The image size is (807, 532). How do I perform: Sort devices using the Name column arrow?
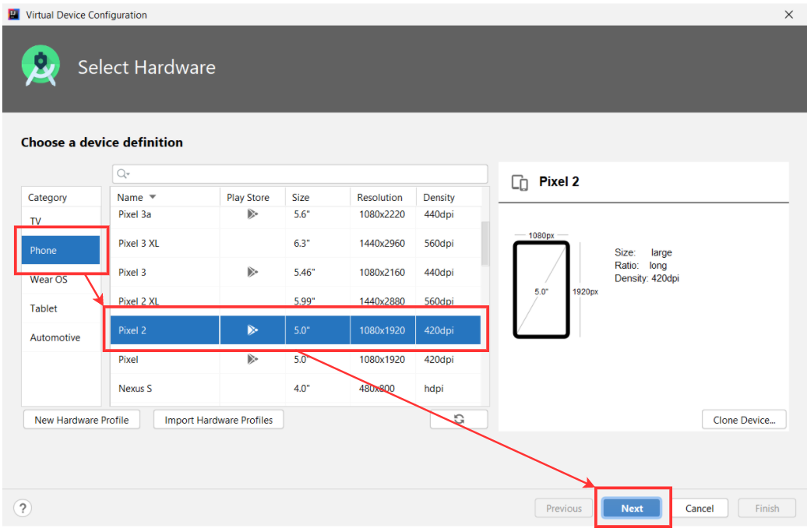[153, 197]
